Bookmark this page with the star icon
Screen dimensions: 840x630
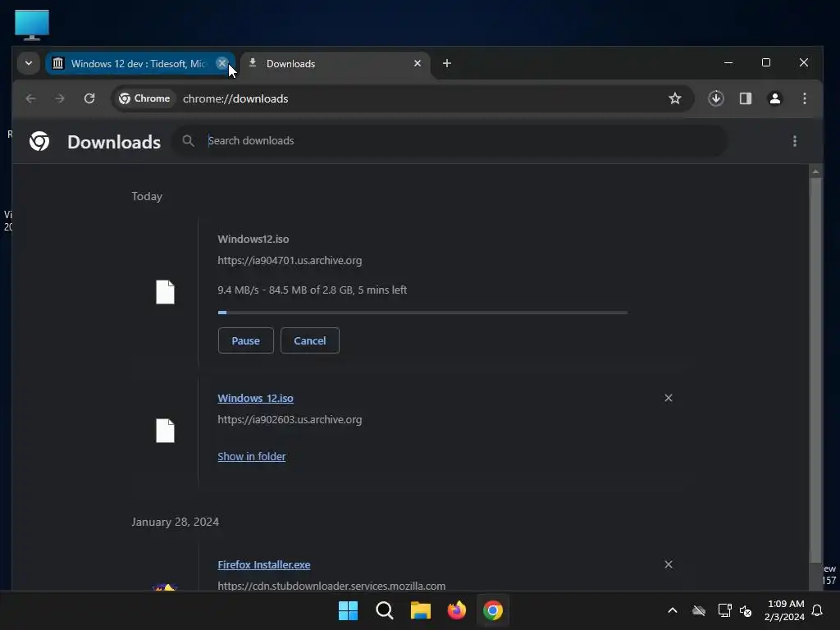(675, 98)
